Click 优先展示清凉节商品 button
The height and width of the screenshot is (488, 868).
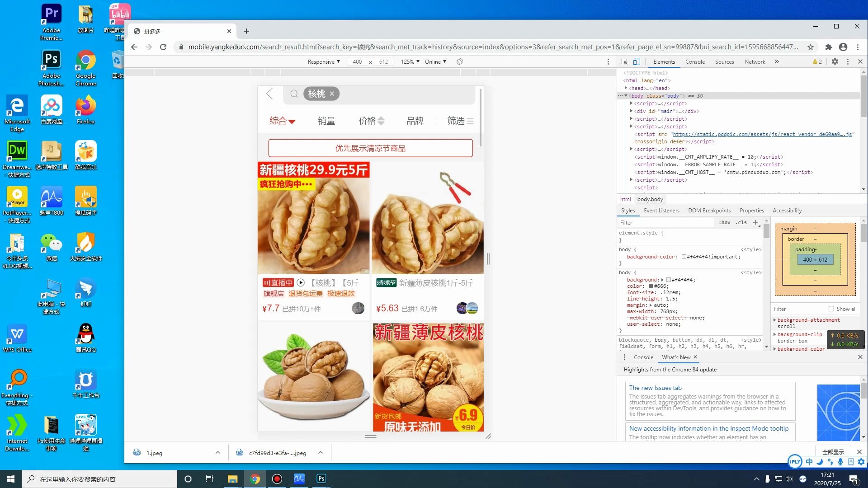370,148
